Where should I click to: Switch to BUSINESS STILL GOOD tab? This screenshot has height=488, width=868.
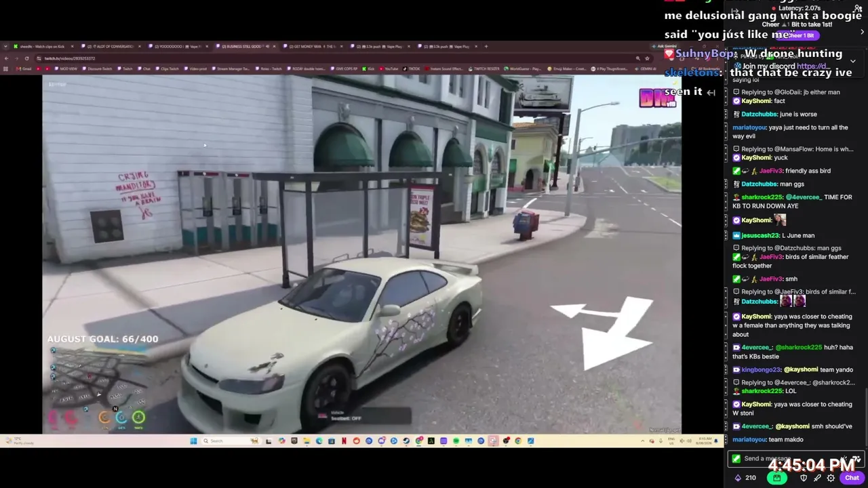pyautogui.click(x=247, y=47)
